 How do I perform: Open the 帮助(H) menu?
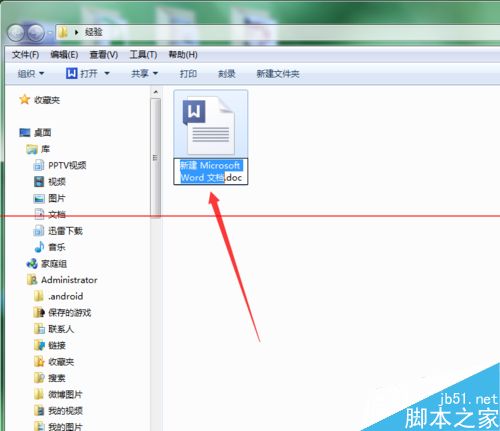(x=183, y=55)
